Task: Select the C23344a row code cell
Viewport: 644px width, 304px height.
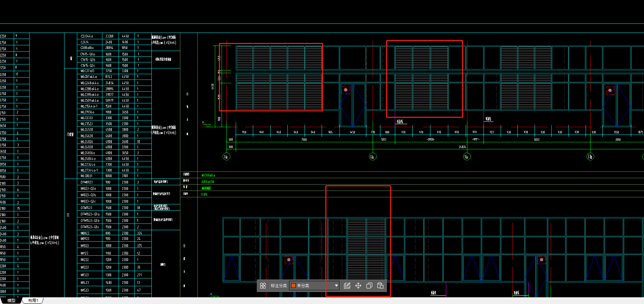Action: pos(87,36)
